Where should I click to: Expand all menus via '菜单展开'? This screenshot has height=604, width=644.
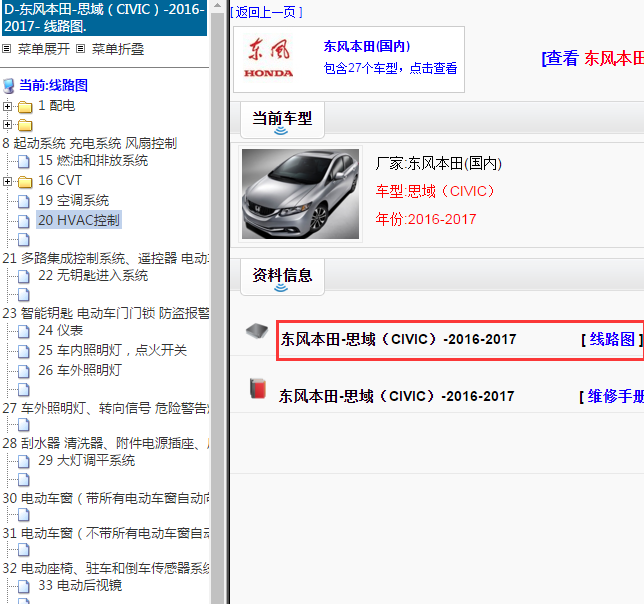pyautogui.click(x=44, y=49)
